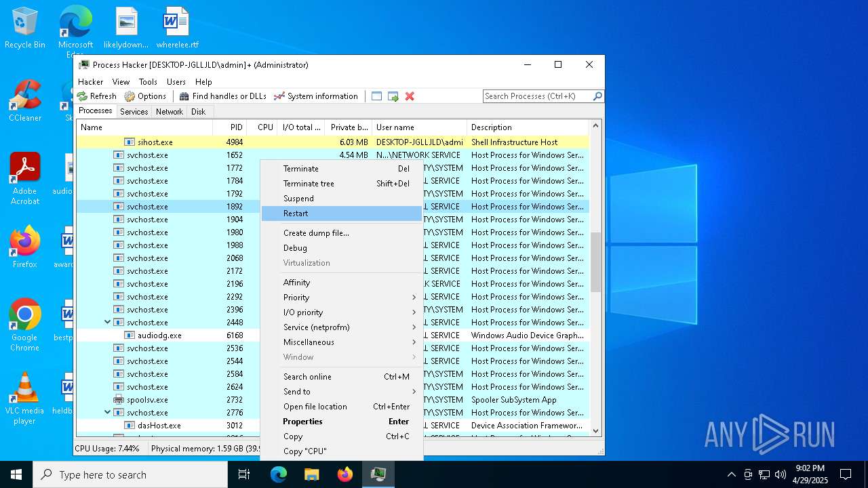Open the Help menu

203,81
